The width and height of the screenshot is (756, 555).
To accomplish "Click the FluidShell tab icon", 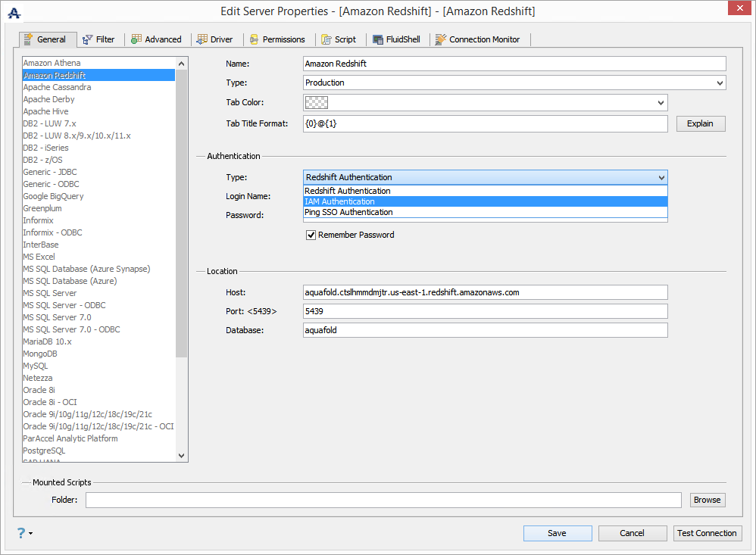I will point(378,39).
